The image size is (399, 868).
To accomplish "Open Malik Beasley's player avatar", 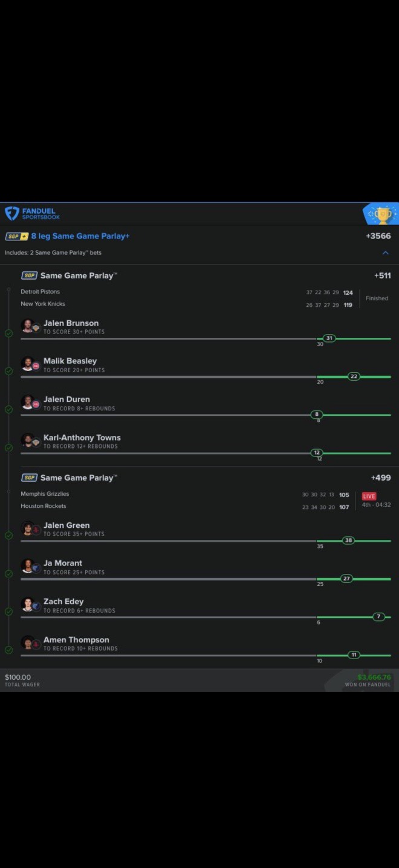I will pos(28,364).
